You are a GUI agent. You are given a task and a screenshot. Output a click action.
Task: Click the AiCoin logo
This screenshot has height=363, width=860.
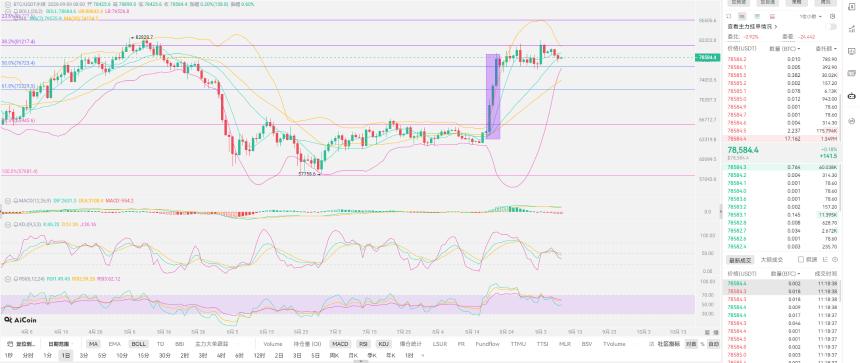19,319
